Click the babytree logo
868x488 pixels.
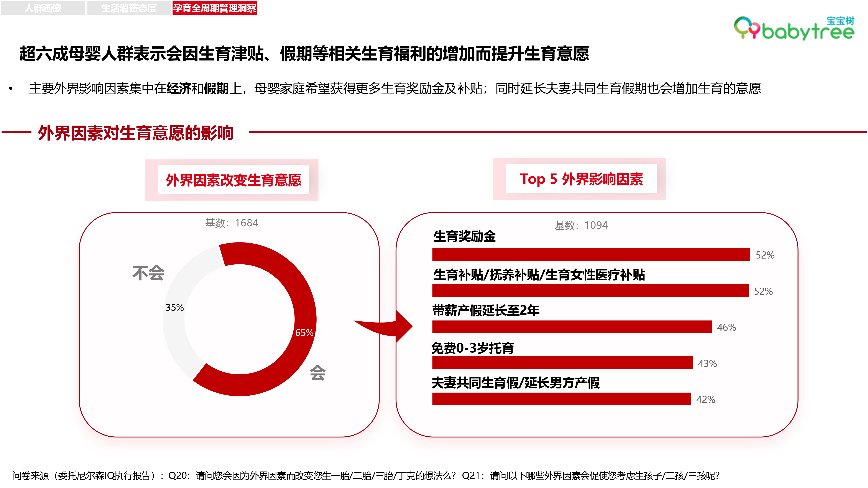pos(794,28)
